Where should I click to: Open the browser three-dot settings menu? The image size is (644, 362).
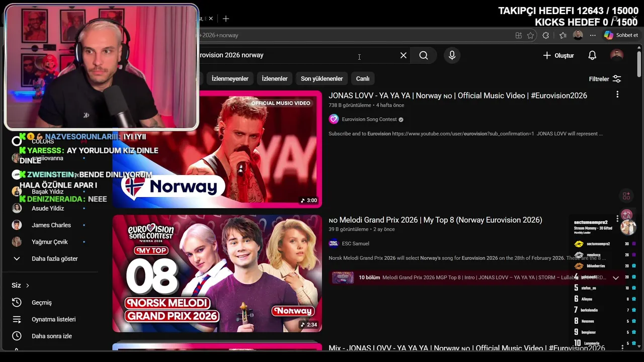(593, 35)
